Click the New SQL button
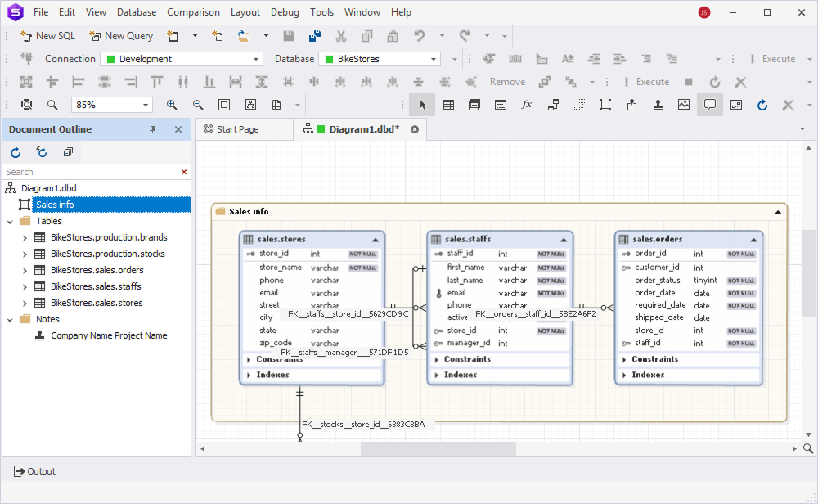The width and height of the screenshot is (818, 504). click(x=47, y=36)
